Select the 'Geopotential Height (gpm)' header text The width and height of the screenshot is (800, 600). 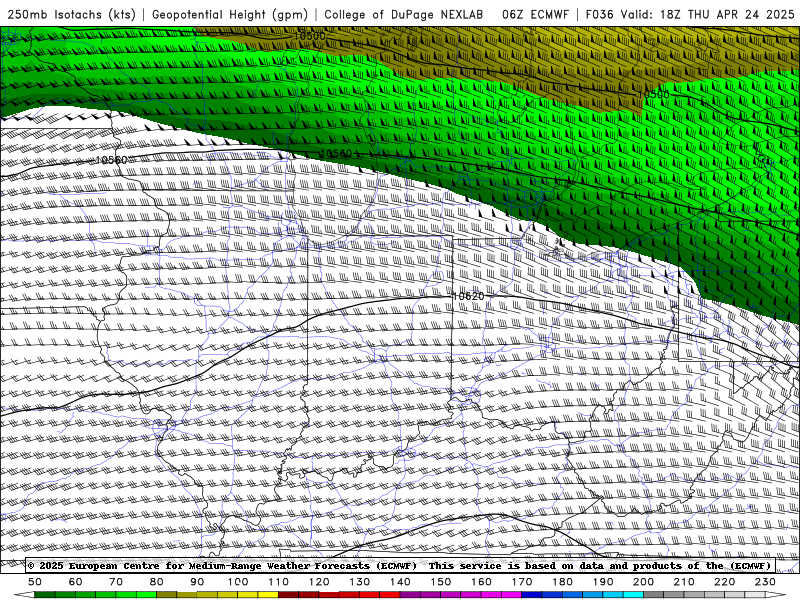coord(230,14)
